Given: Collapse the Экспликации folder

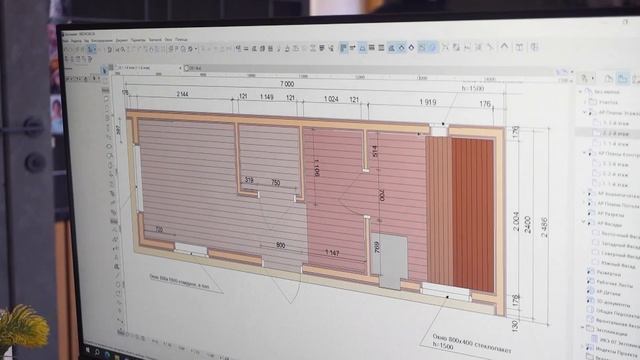Looking at the screenshot, I should point(582,328).
